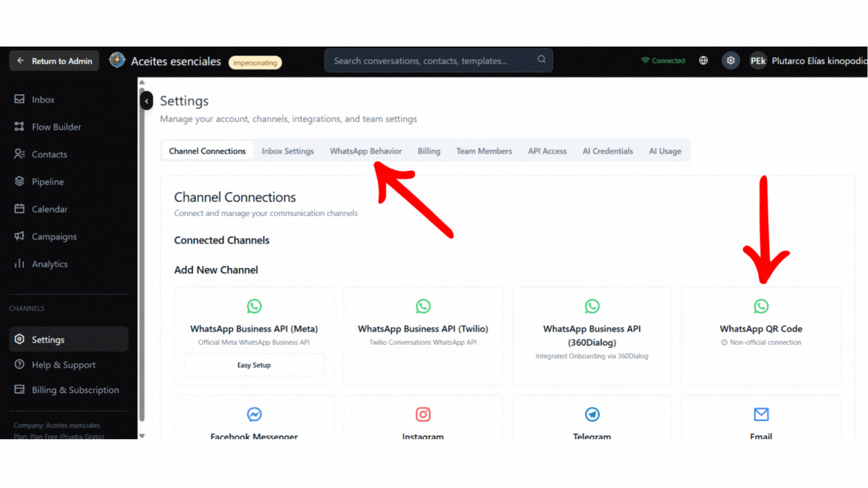The image size is (868, 488).
Task: Switch to the WhatsApp Behavior tab
Action: [366, 151]
